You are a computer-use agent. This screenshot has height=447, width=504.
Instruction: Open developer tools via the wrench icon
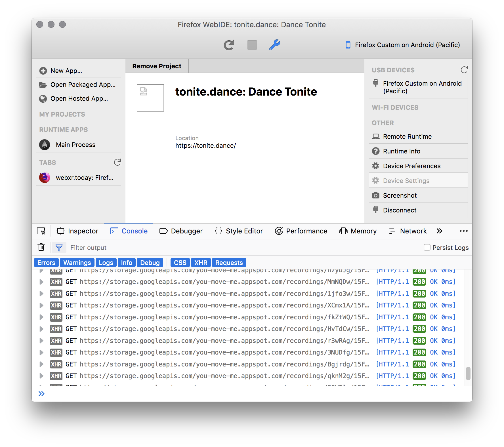[274, 45]
